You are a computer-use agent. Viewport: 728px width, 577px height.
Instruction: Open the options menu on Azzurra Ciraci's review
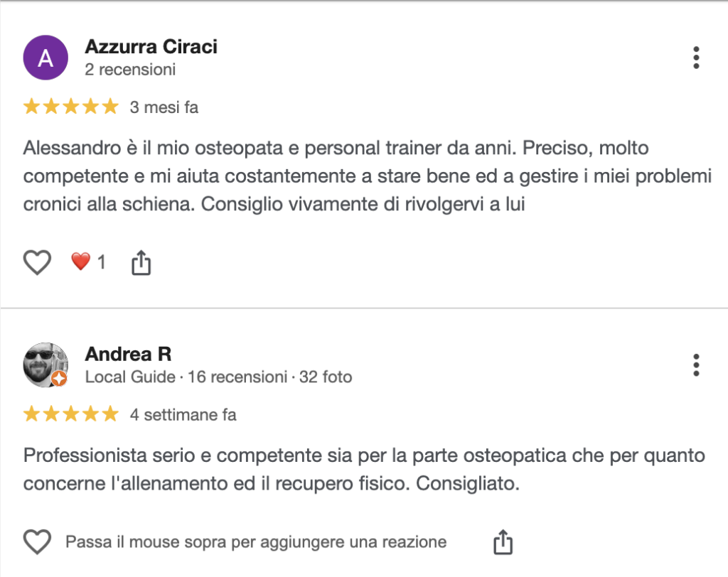(x=696, y=58)
